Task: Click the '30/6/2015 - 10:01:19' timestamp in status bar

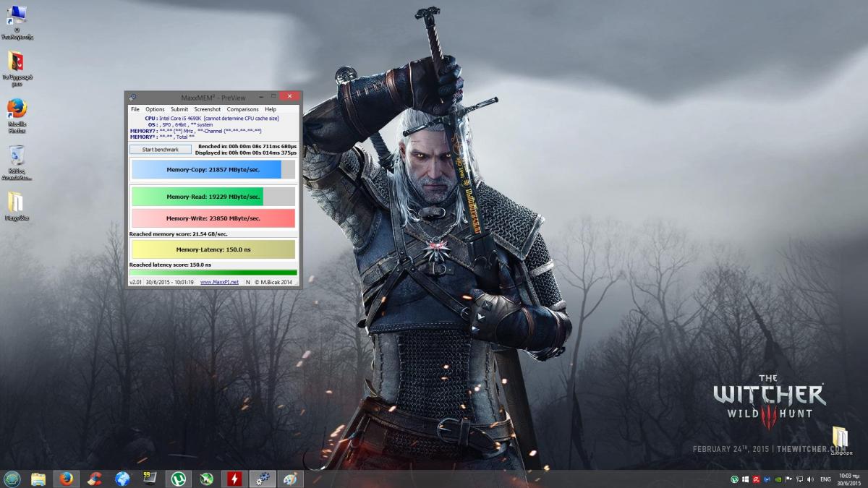Action: [170, 282]
